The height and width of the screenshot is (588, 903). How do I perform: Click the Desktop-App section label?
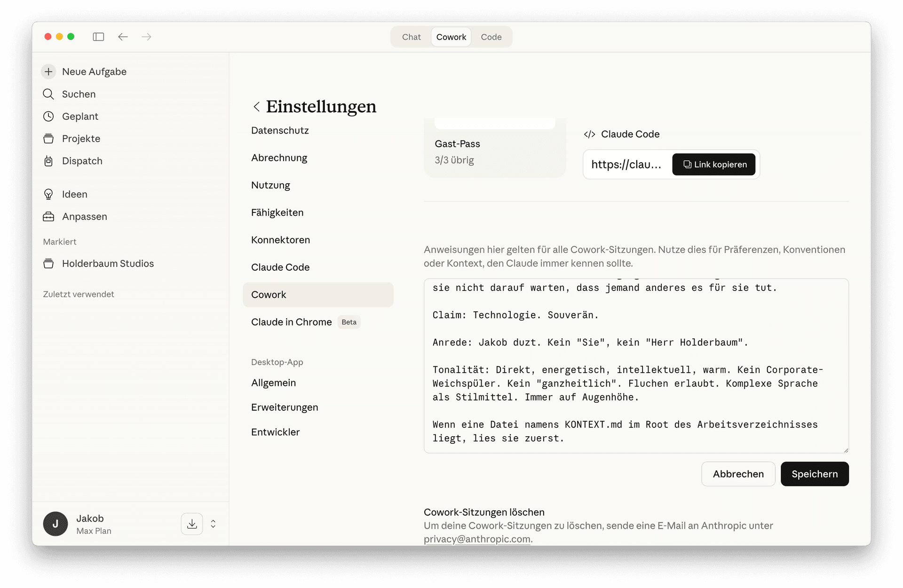[277, 362]
